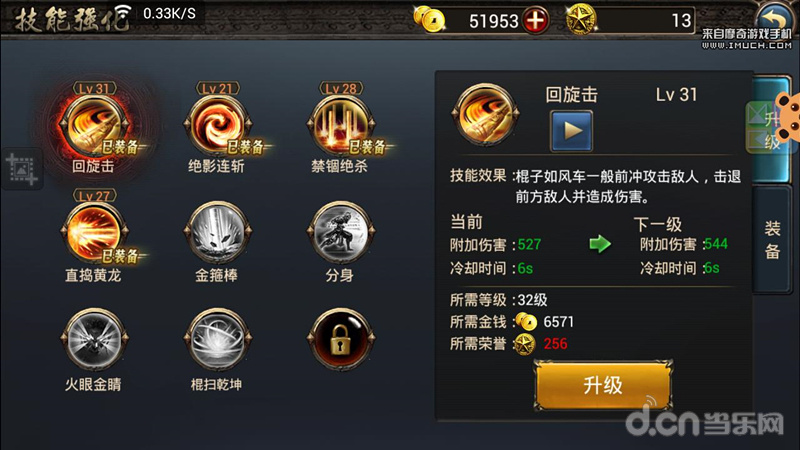This screenshot has width=800, height=450.
Task: Click the gold coins currency icon
Action: coord(430,19)
